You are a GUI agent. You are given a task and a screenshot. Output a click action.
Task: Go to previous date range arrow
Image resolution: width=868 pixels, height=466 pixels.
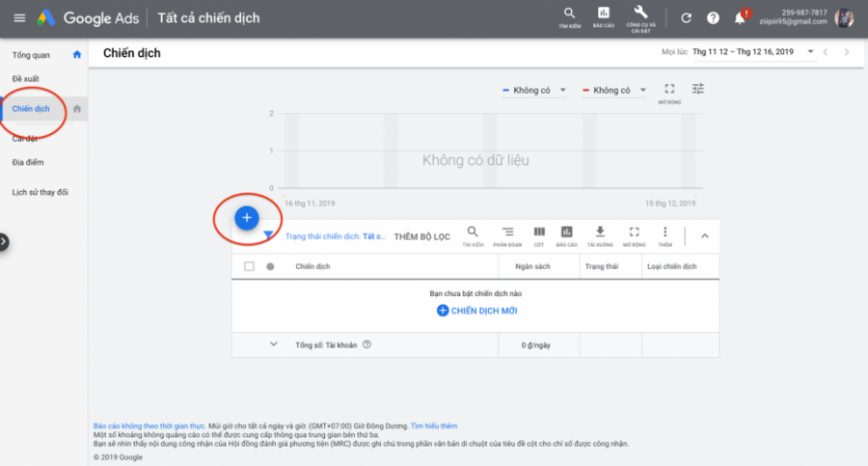(x=826, y=52)
